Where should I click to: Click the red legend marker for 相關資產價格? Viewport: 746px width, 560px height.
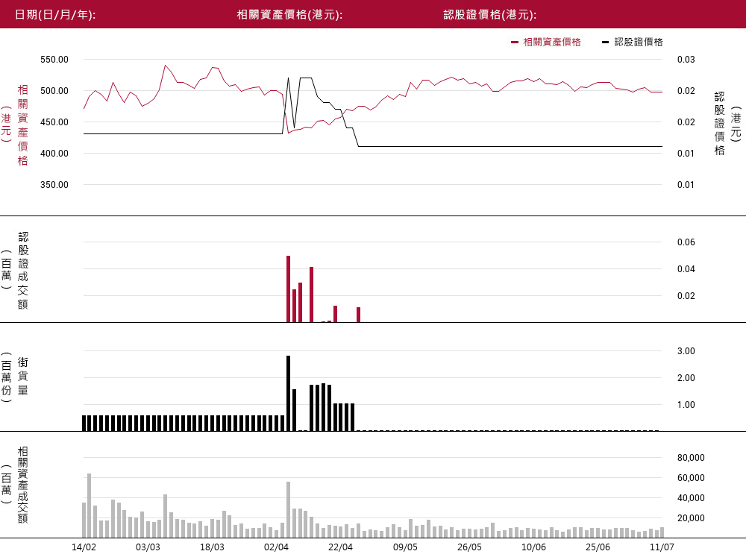(514, 43)
